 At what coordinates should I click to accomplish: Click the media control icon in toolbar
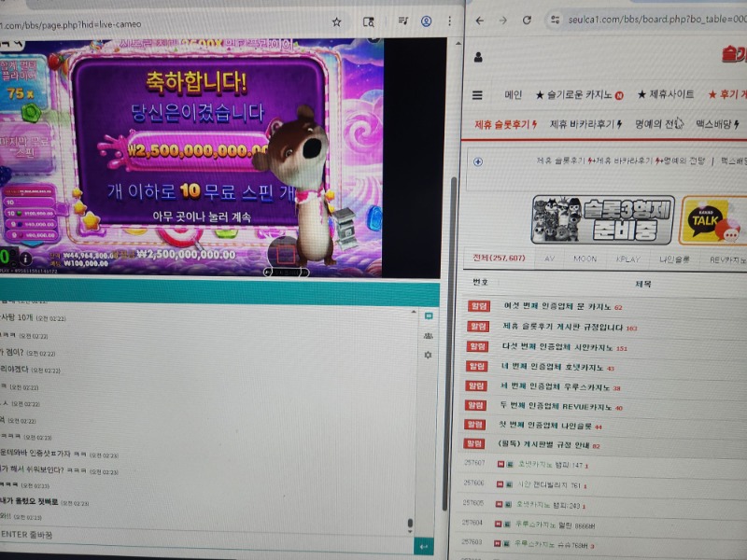(402, 21)
